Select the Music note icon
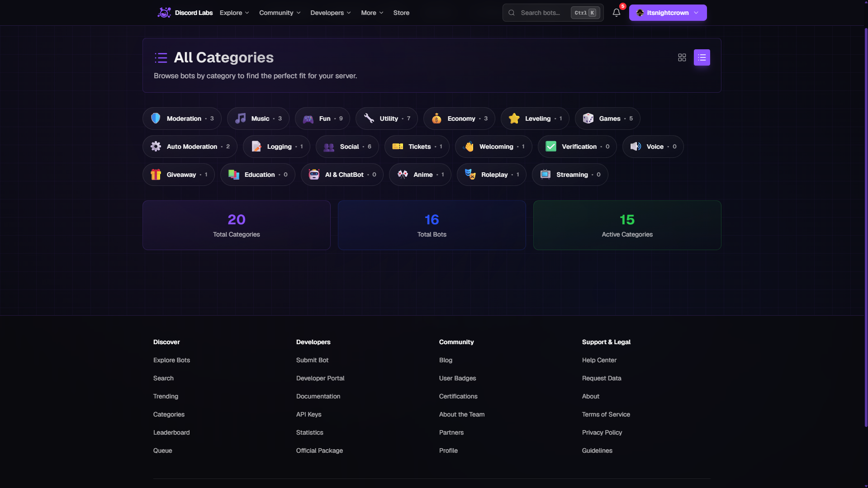 [x=240, y=118]
